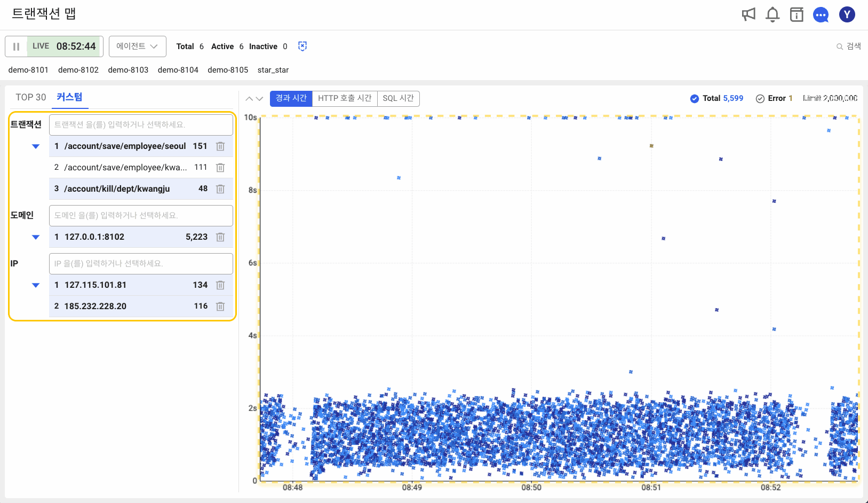Viewport: 868px width, 503px height.
Task: Open the notifications bell icon
Action: 773,14
